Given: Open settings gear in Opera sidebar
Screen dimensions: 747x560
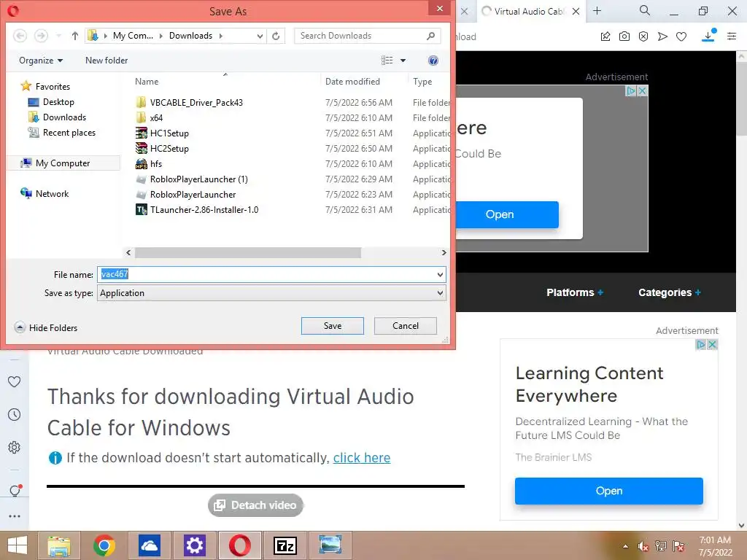Looking at the screenshot, I should [15, 448].
